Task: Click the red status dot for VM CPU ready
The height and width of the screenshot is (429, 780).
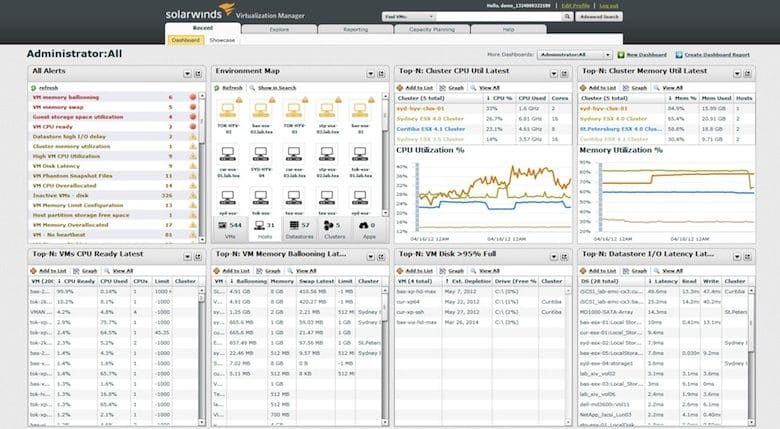Action: pos(193,127)
